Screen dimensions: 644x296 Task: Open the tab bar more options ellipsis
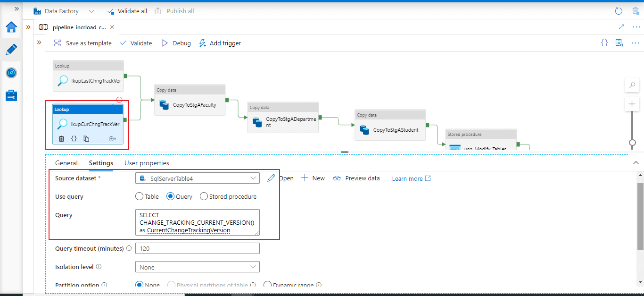[636, 27]
